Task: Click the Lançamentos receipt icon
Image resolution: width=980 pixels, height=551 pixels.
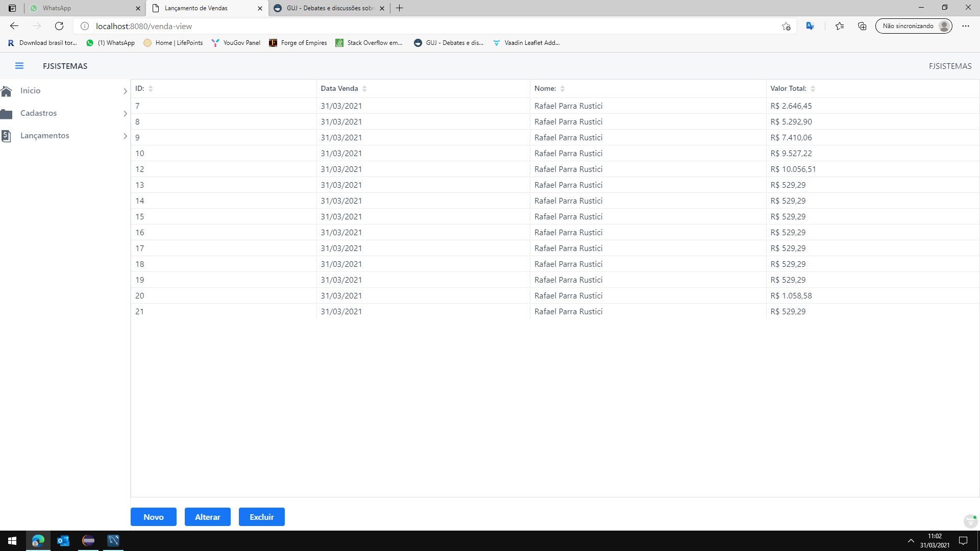Action: click(x=7, y=136)
